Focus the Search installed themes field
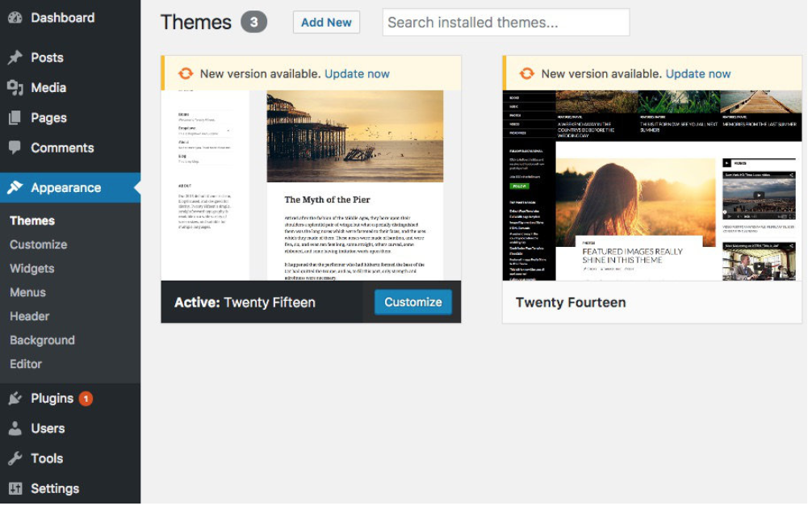 click(x=506, y=23)
